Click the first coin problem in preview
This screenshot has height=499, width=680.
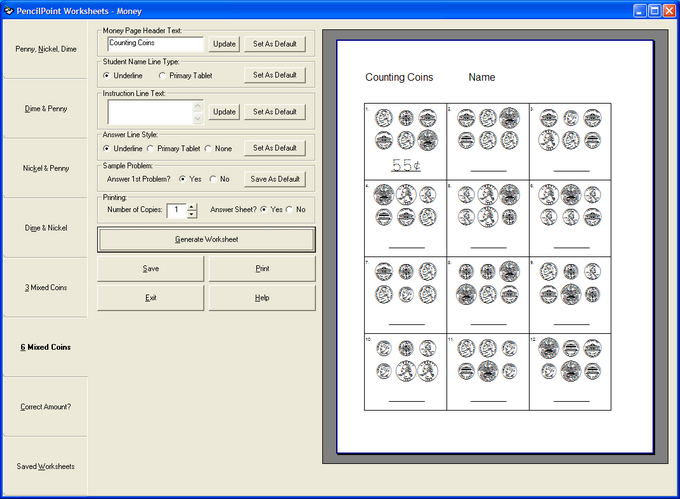[x=405, y=140]
